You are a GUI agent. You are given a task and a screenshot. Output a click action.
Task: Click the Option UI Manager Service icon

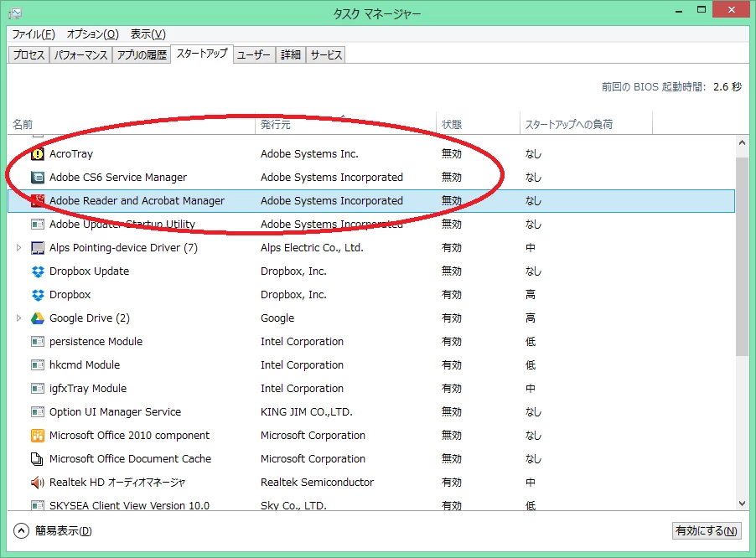[38, 412]
